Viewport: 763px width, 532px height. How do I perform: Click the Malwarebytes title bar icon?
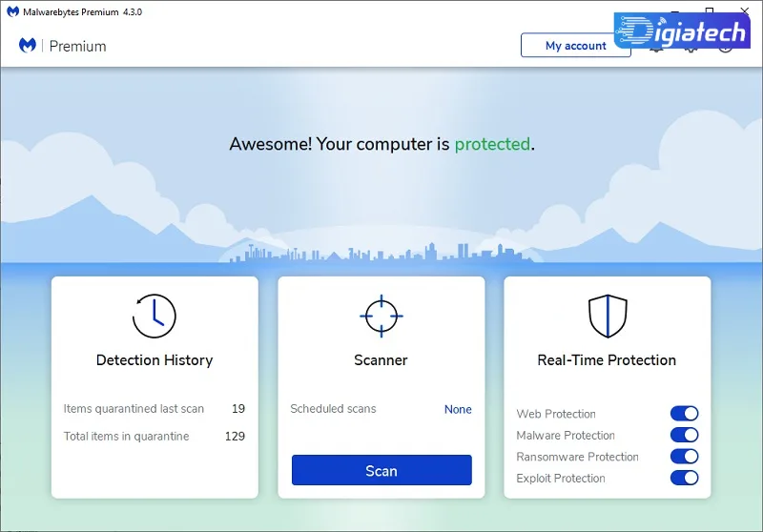(x=12, y=11)
